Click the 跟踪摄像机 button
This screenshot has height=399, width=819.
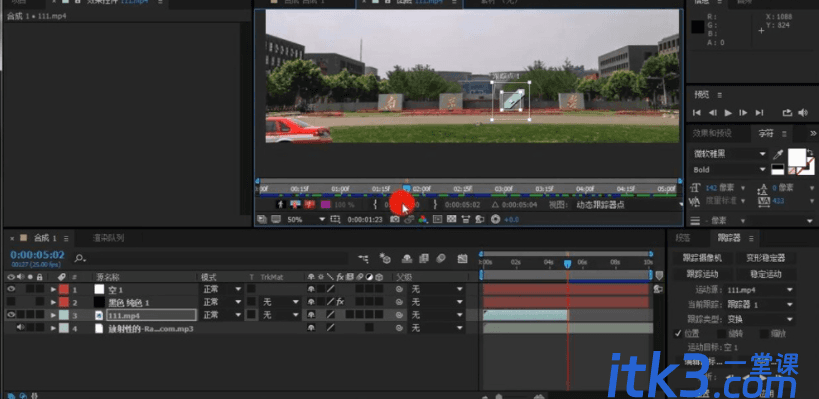(703, 258)
